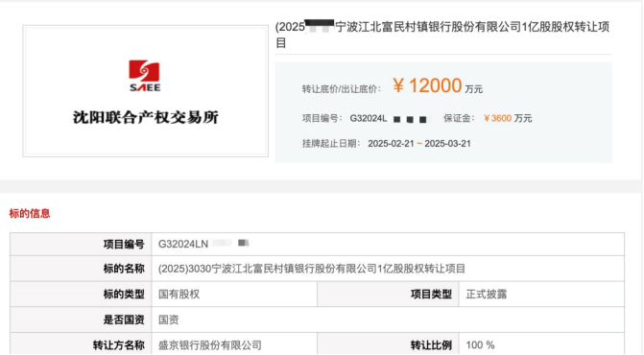Click the start date 2025-02-21

(x=391, y=144)
